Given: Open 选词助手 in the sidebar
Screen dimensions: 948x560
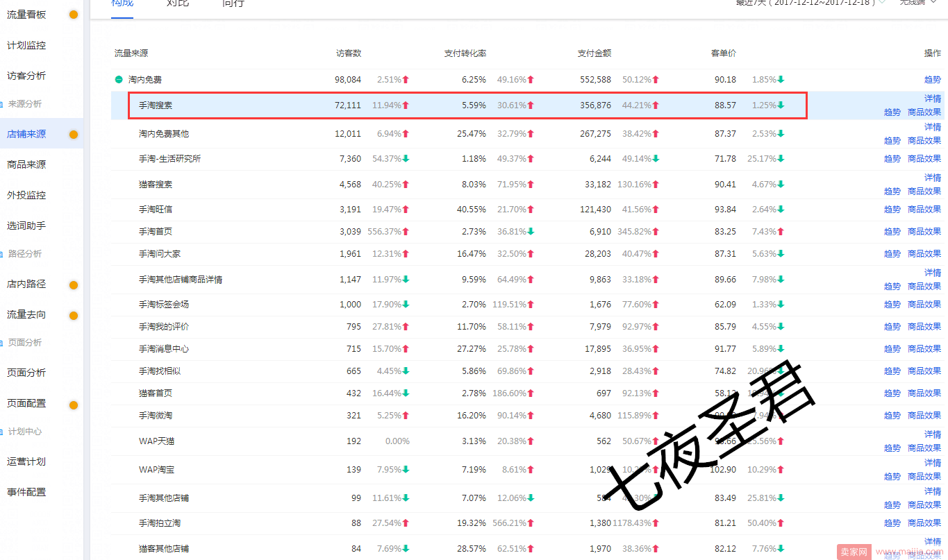Looking at the screenshot, I should pyautogui.click(x=26, y=226).
